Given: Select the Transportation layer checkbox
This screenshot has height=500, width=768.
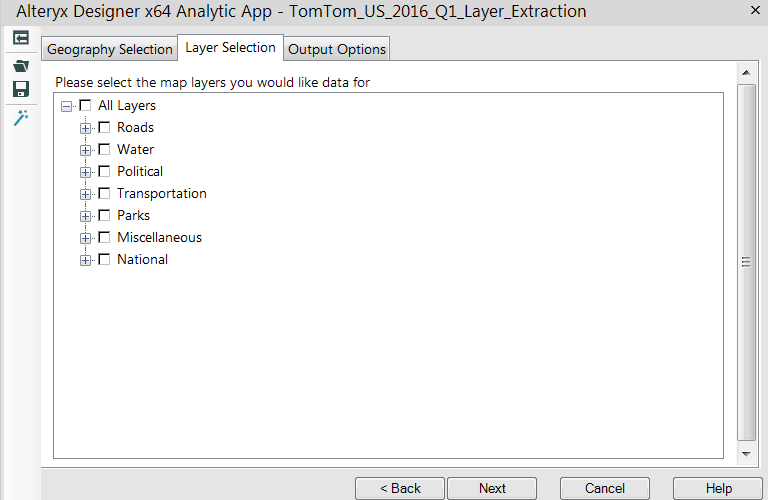Looking at the screenshot, I should pos(104,193).
